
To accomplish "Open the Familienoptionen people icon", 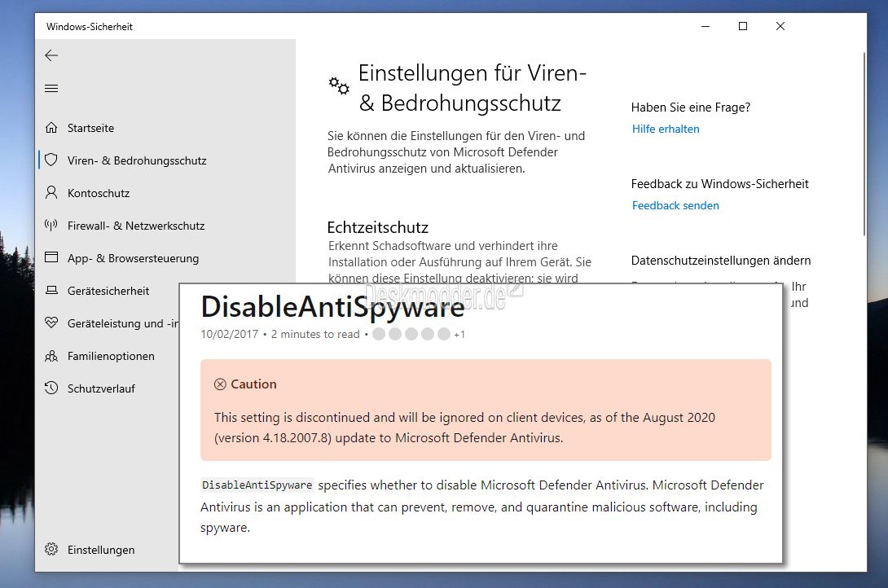I will pos(51,356).
